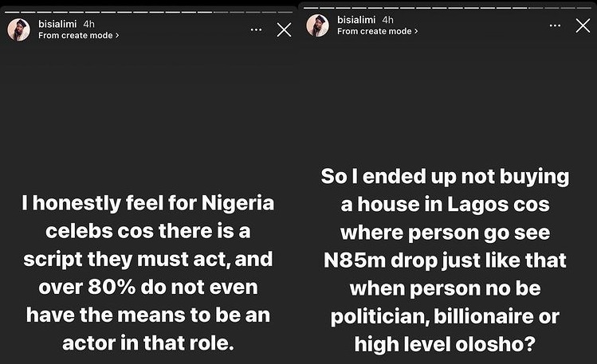597x364 pixels.
Task: Open bisialimi's avatar in the left story
Action: point(18,30)
